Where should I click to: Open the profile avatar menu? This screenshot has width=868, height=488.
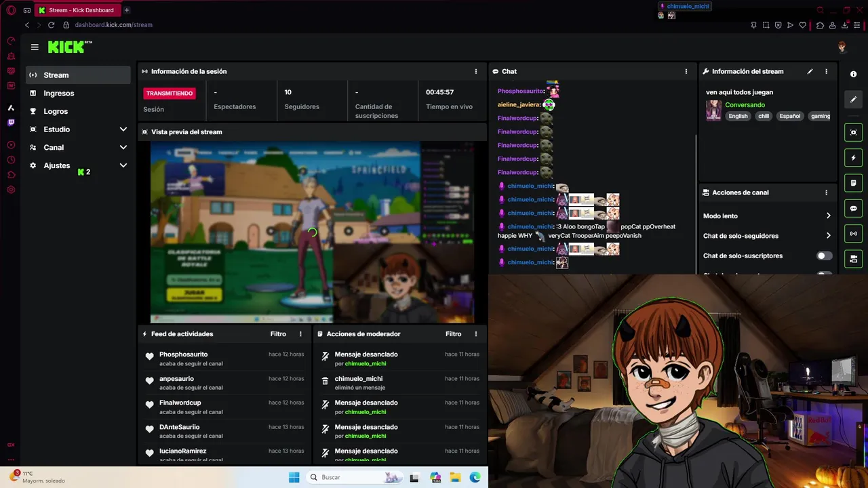(842, 47)
